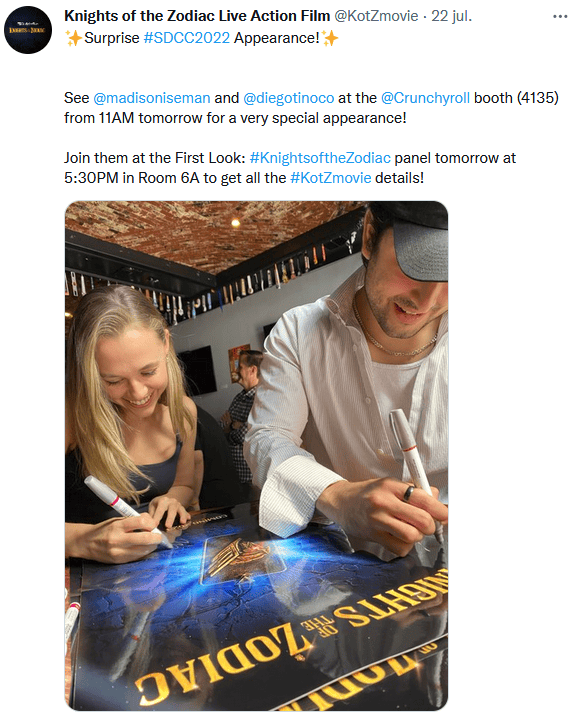The width and height of the screenshot is (573, 714).
Task: Click the "5:30PM in Room 6A" text
Action: pyautogui.click(x=132, y=178)
